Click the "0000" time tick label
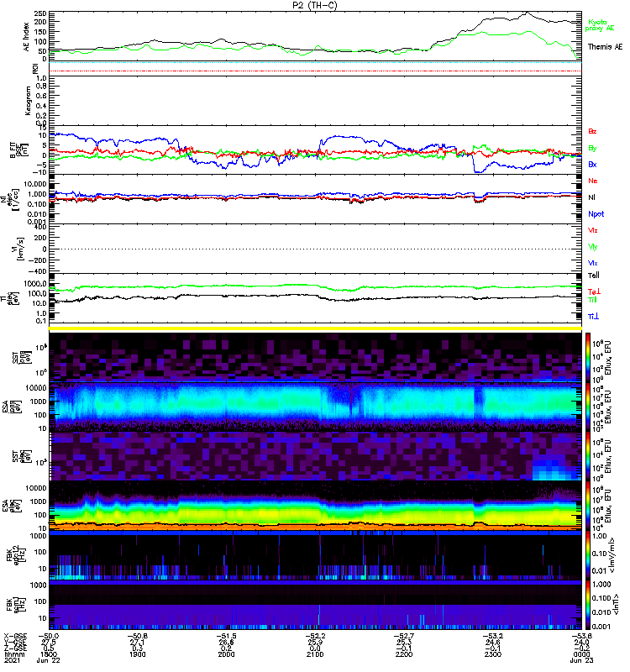 pyautogui.click(x=581, y=654)
